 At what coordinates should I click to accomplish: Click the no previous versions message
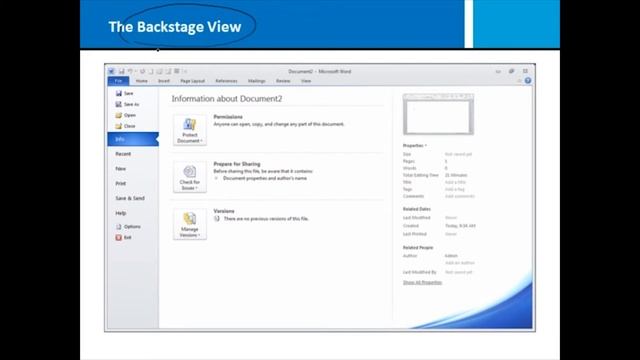tap(266, 219)
